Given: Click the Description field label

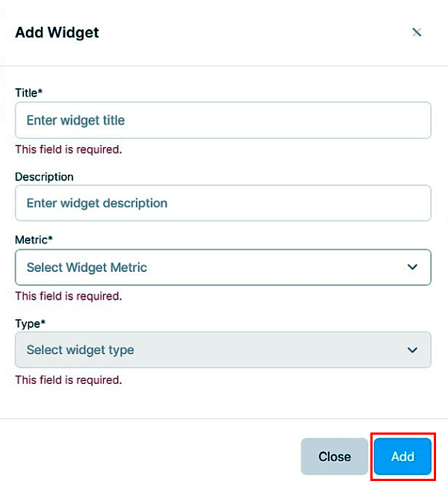Looking at the screenshot, I should 44,177.
